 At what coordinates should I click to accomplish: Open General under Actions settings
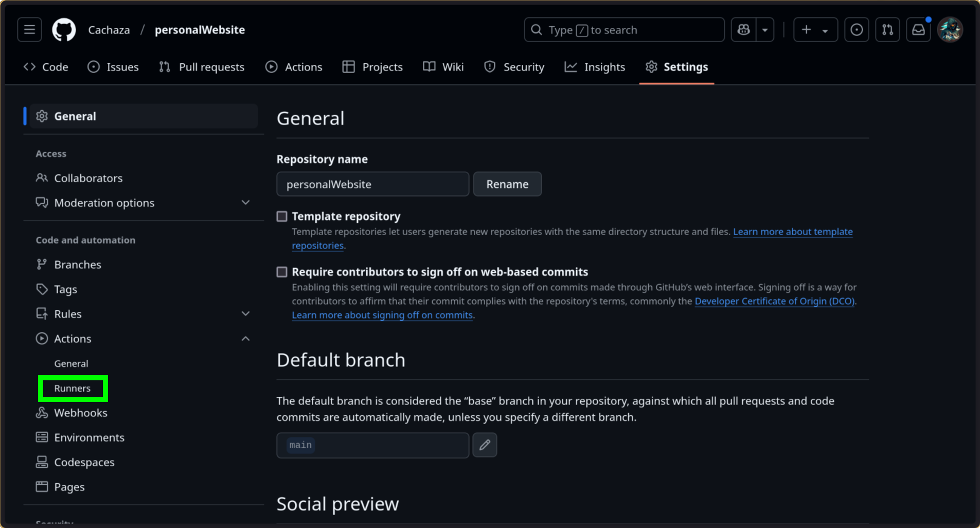click(71, 363)
